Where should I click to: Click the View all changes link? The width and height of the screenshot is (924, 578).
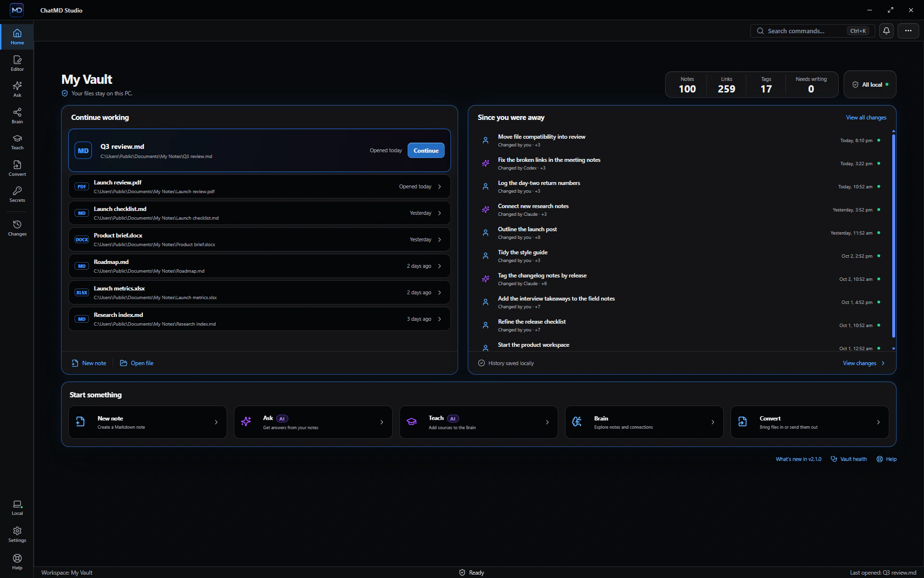click(x=866, y=118)
